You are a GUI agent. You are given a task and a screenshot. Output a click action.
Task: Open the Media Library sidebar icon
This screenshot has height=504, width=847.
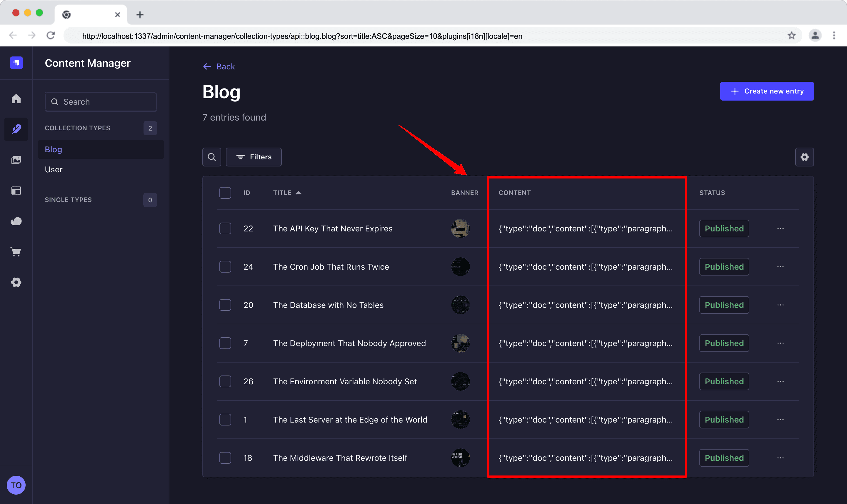pyautogui.click(x=16, y=160)
